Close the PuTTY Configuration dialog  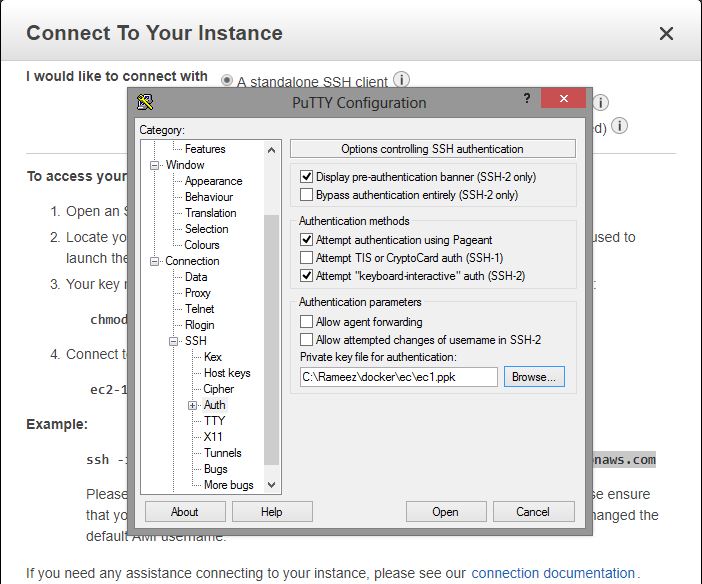click(563, 99)
